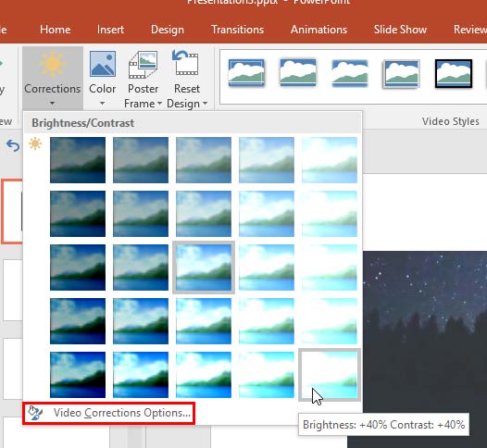Open Video Corrections Options
Image resolution: width=487 pixels, height=448 pixels.
coord(108,413)
